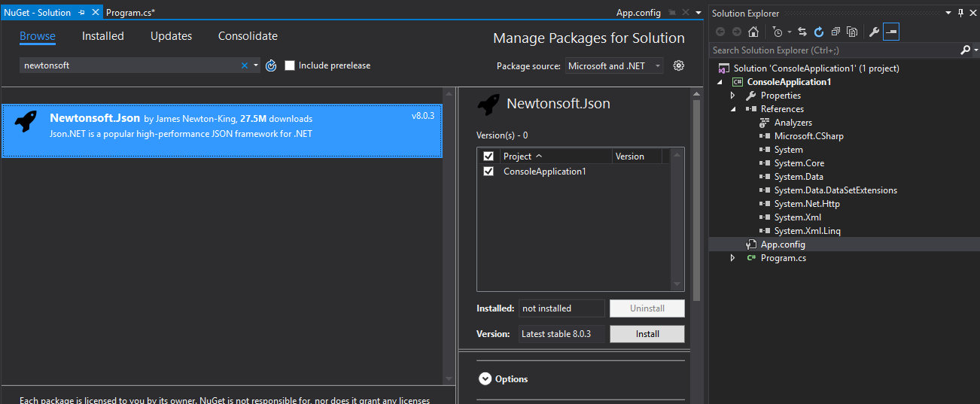Toggle the select-all projects header checkbox

pos(488,156)
